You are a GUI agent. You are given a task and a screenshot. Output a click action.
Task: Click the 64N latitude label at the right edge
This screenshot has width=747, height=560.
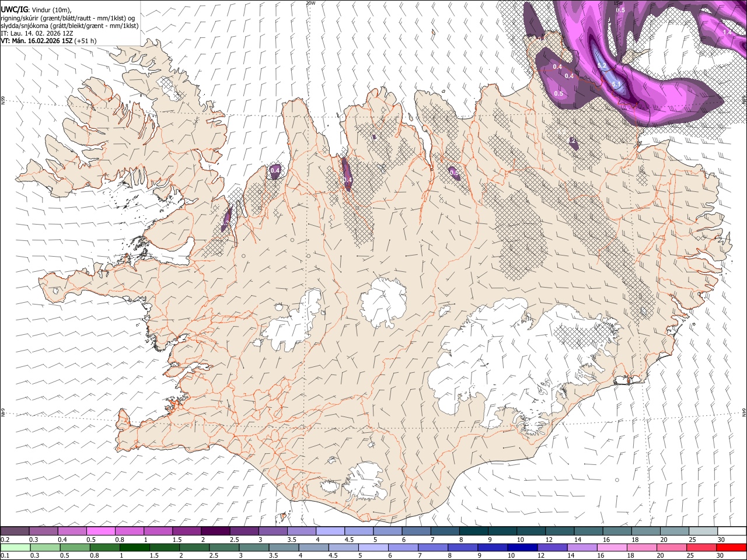(x=744, y=412)
